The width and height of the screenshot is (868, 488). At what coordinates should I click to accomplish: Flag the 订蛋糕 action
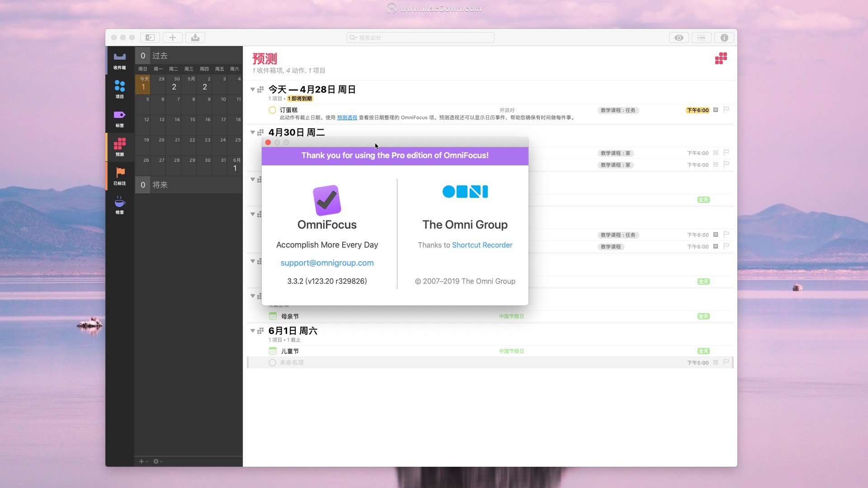pyautogui.click(x=726, y=109)
